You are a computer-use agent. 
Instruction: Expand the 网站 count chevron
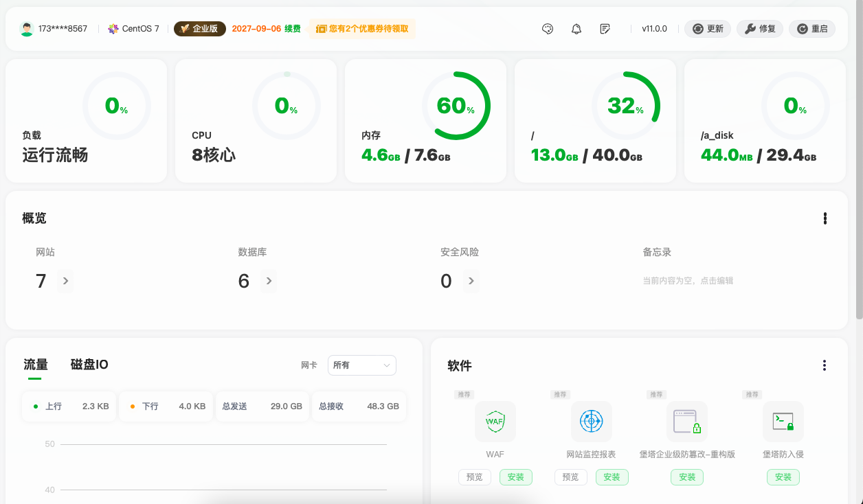(65, 281)
